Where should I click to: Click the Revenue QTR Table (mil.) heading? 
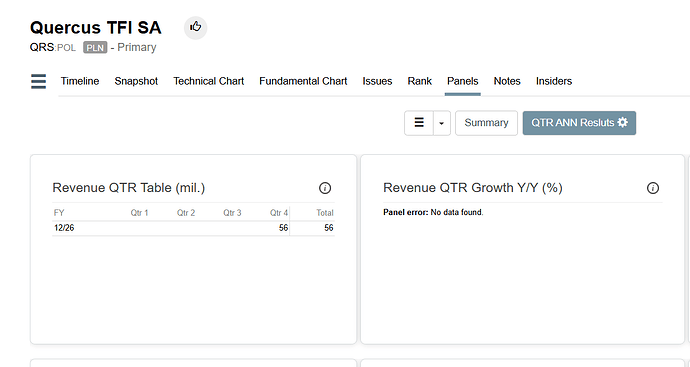[x=129, y=188]
